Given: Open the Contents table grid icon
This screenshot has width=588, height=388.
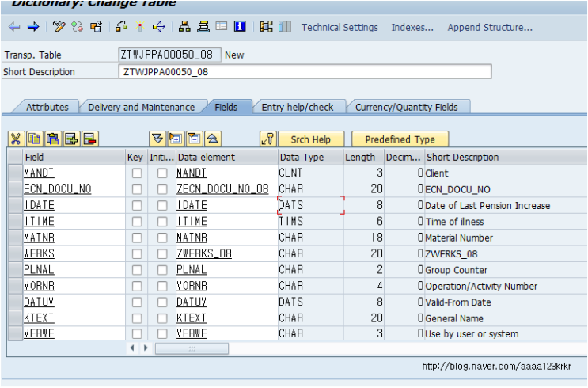Looking at the screenshot, I should (285, 27).
